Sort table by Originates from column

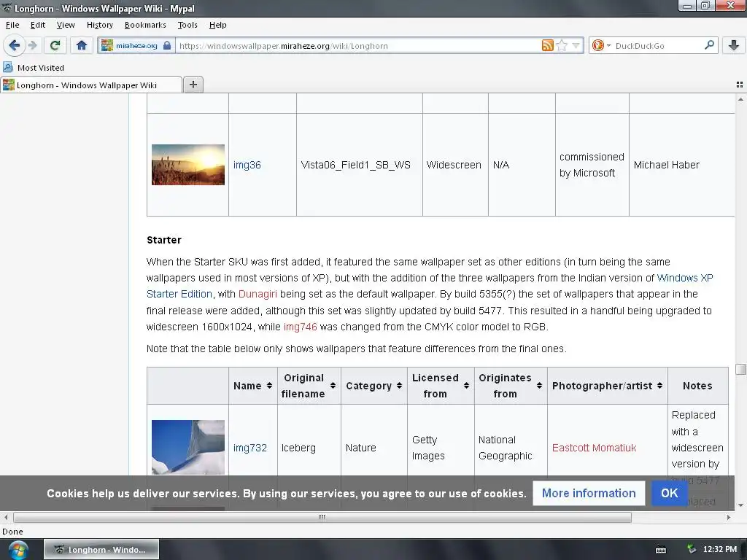pyautogui.click(x=511, y=386)
